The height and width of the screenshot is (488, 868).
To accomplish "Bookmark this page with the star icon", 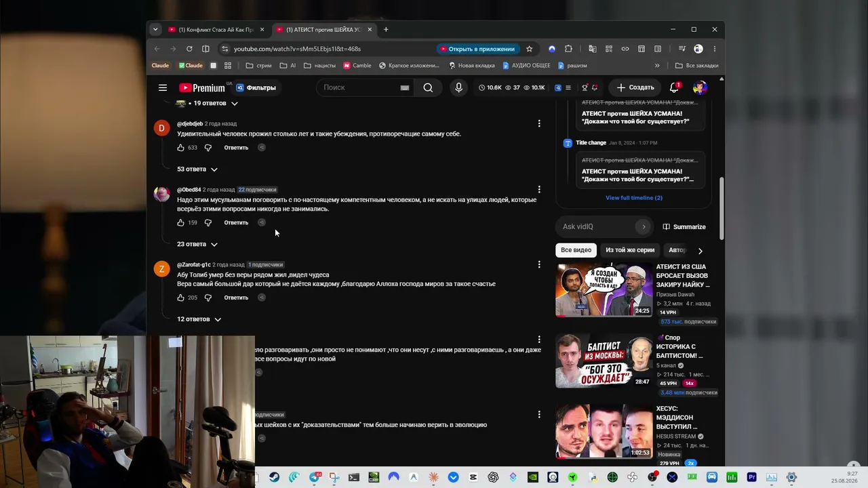I will 530,49.
